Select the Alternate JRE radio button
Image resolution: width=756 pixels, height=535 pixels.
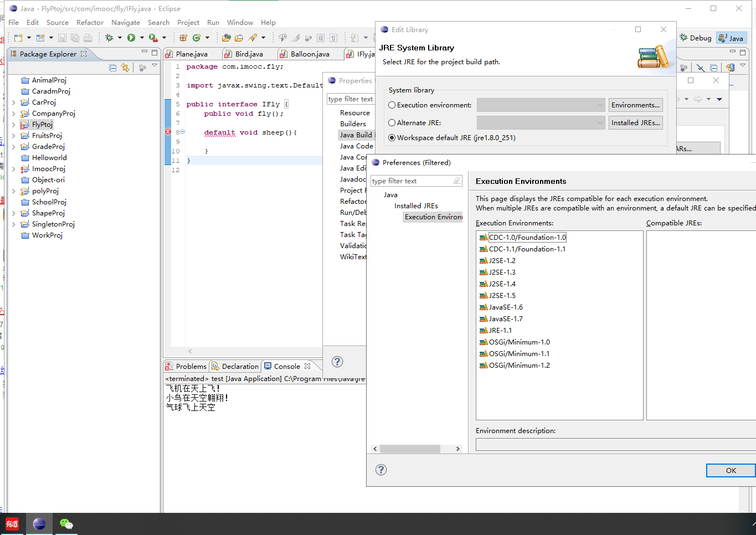coord(392,122)
